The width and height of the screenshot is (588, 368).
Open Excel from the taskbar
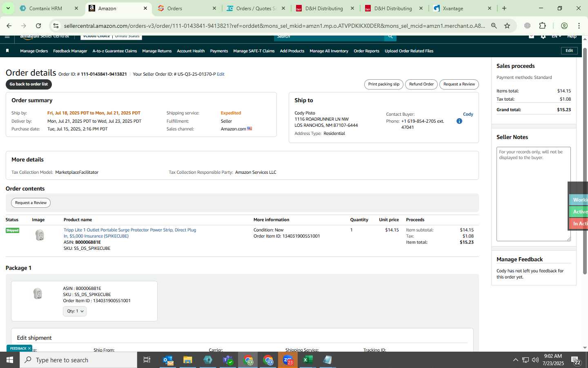308,360
